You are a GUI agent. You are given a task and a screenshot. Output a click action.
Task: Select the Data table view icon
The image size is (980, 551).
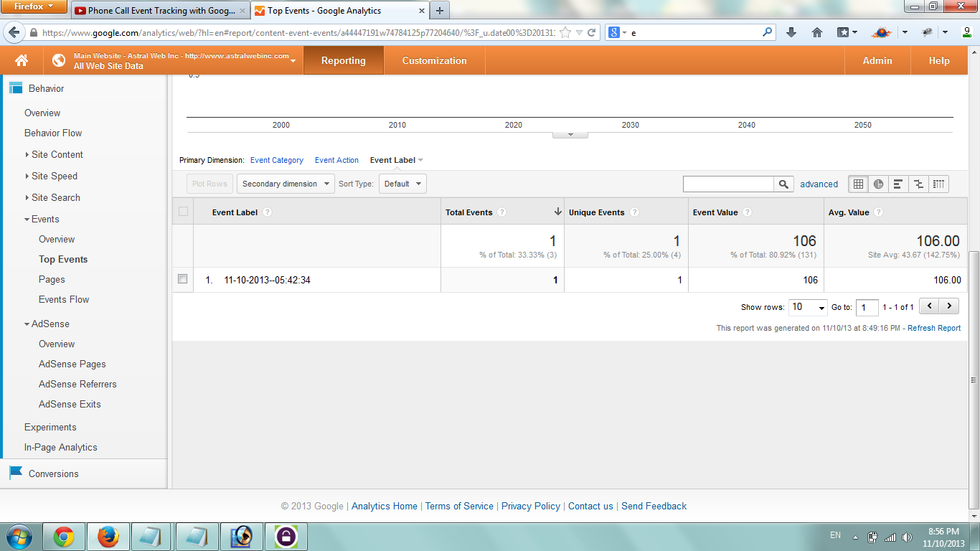coord(858,184)
